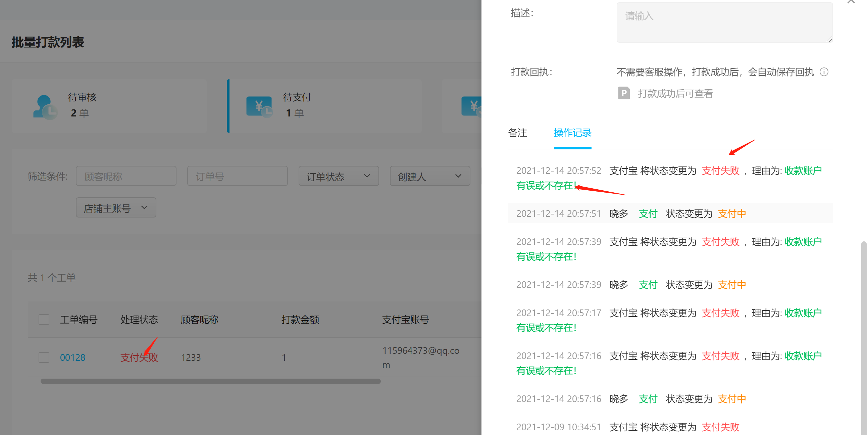Click the 2021-12-14 20:57:17 log timestamp
Screen dimensions: 868x435
coord(559,313)
